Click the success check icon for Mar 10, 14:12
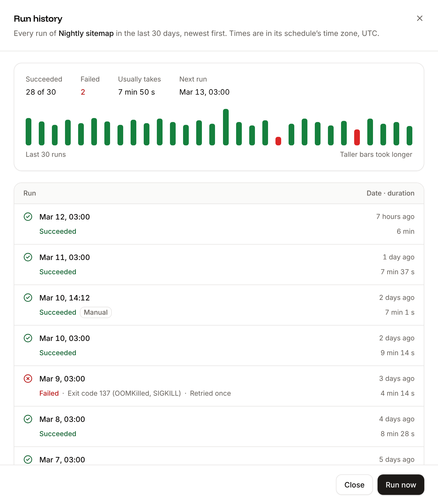This screenshot has height=504, width=438. 28,298
